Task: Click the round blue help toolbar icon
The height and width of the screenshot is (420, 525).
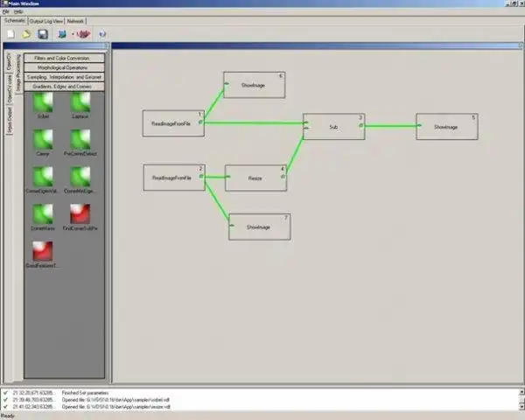Action: pyautogui.click(x=102, y=34)
